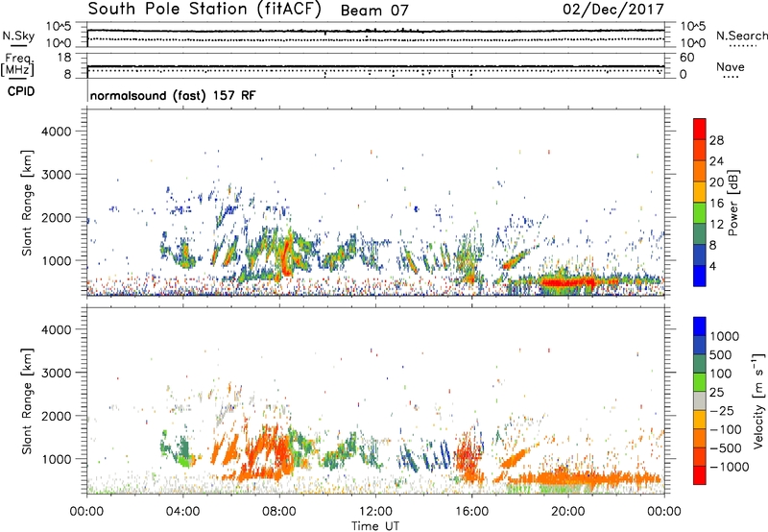Click the 'Time UT' axis label

pyautogui.click(x=375, y=526)
